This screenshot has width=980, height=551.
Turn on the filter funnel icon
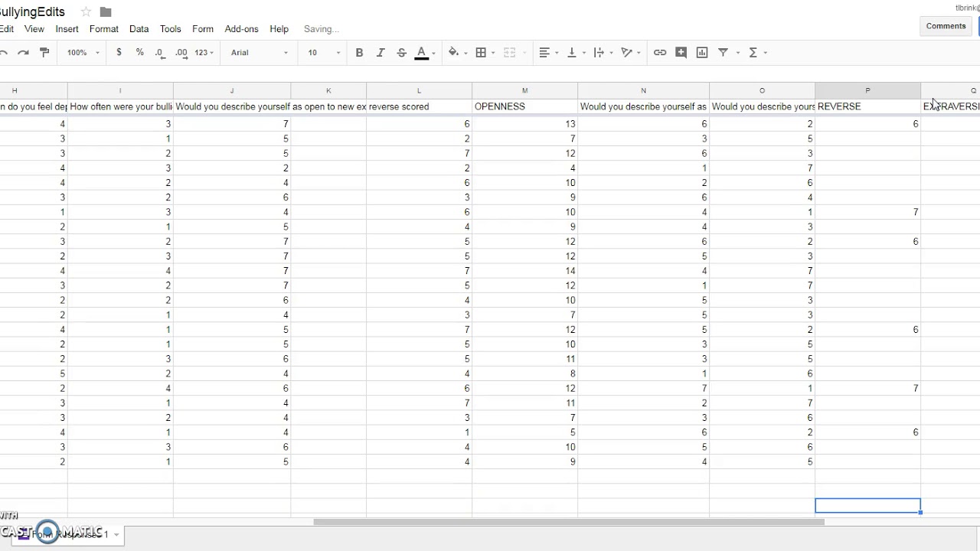[723, 53]
